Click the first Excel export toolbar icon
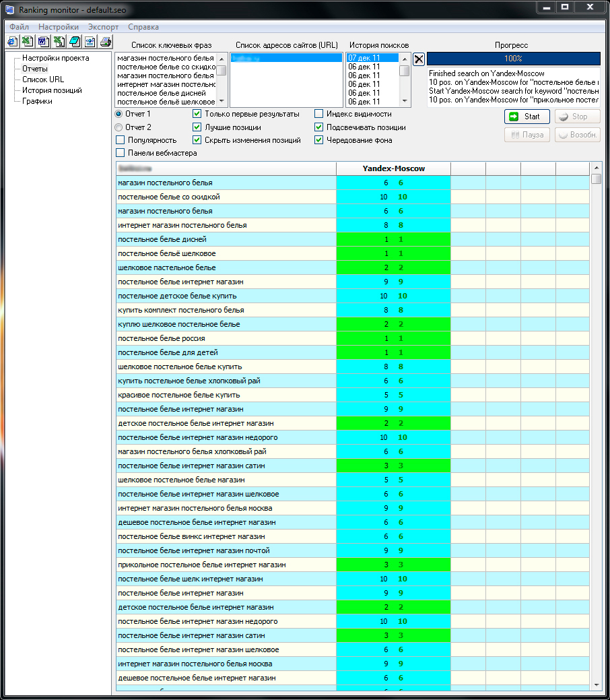The image size is (610, 700). [28, 42]
